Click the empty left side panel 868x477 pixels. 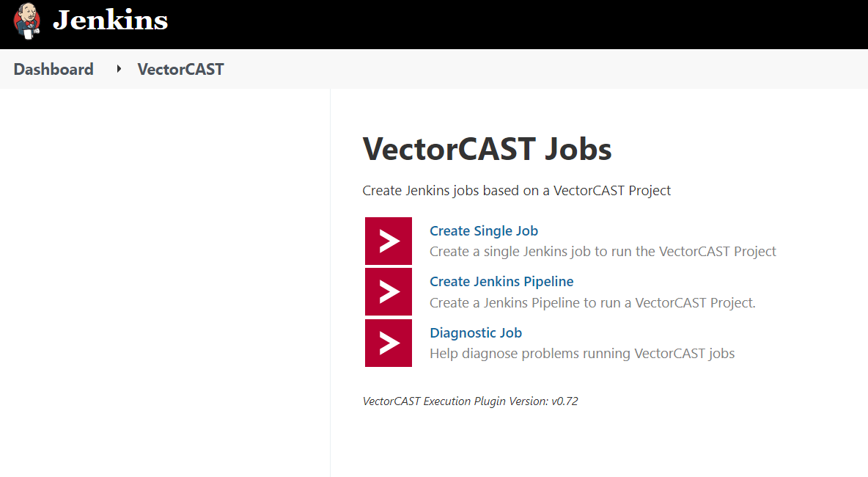(x=165, y=283)
